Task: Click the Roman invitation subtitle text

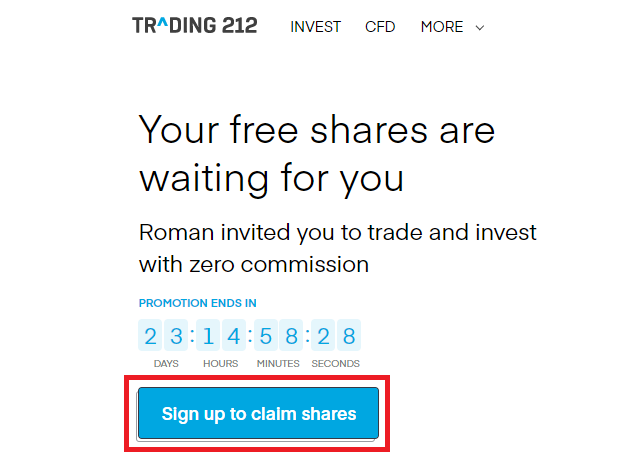Action: point(337,248)
